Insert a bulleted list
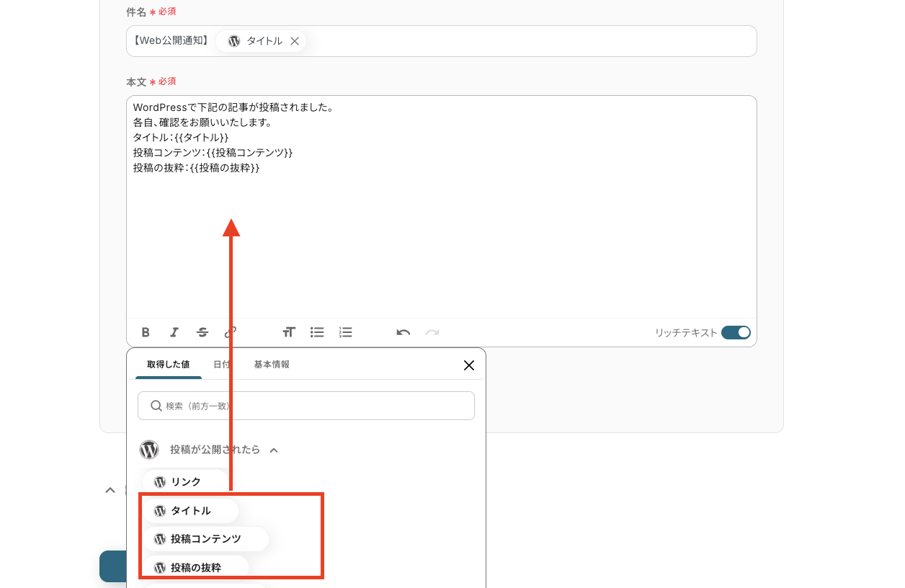Image resolution: width=905 pixels, height=588 pixels. tap(317, 332)
